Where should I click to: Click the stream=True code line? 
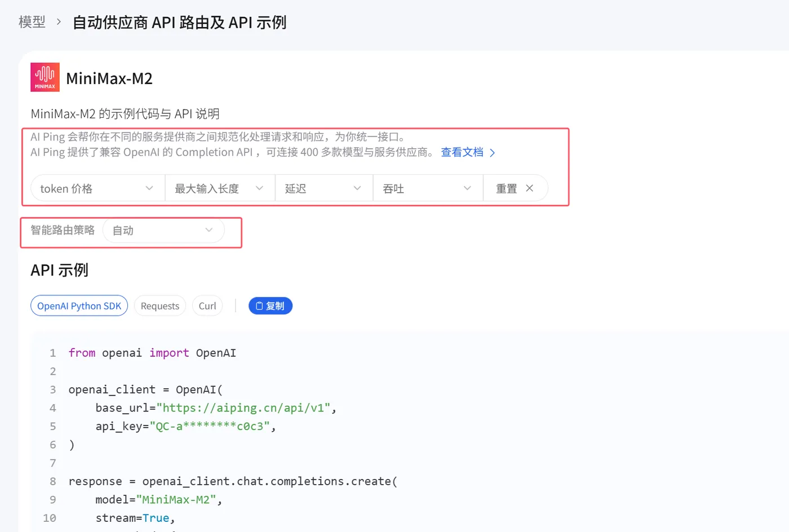point(135,518)
